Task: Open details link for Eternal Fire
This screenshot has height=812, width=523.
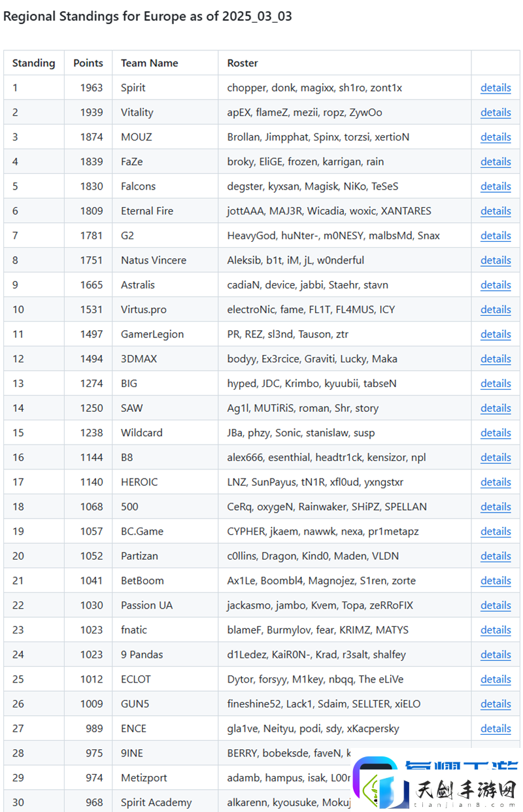Action: tap(496, 211)
